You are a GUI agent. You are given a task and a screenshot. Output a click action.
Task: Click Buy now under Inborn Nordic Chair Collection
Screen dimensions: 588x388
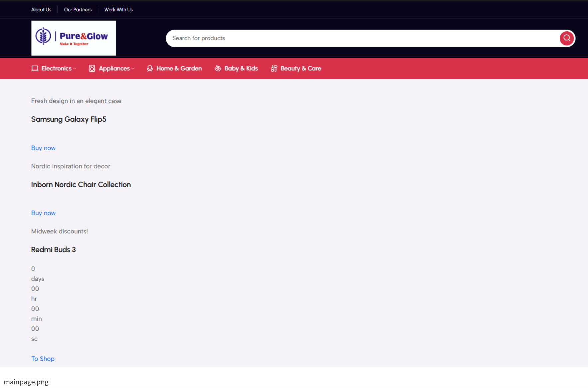(x=43, y=213)
